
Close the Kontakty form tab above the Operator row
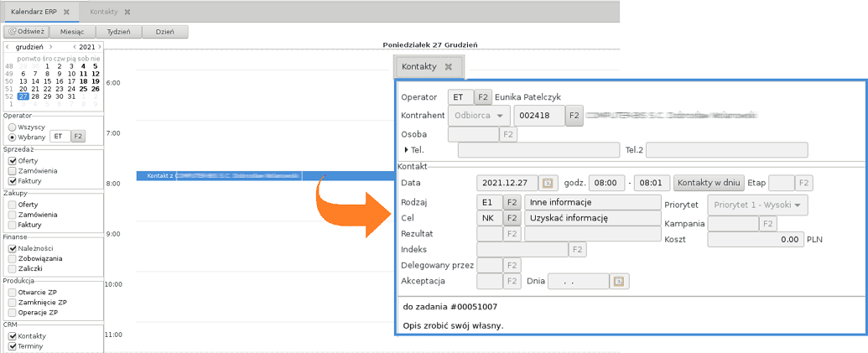(x=449, y=66)
